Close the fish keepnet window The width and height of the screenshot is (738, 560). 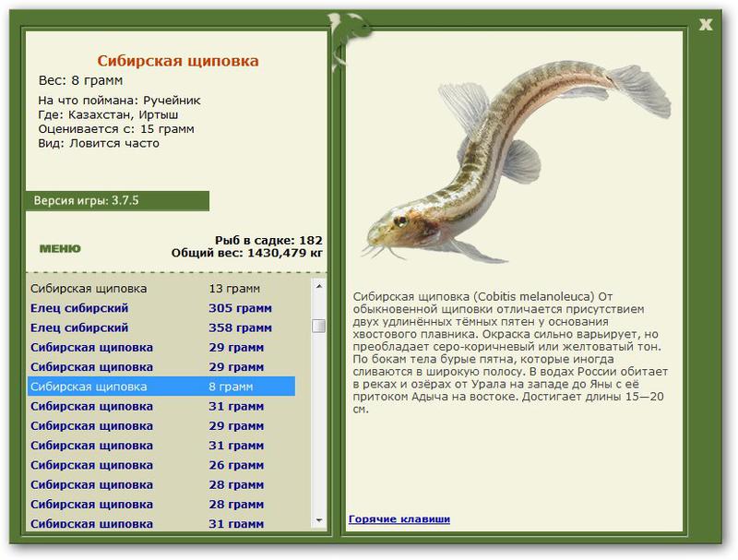pyautogui.click(x=705, y=25)
